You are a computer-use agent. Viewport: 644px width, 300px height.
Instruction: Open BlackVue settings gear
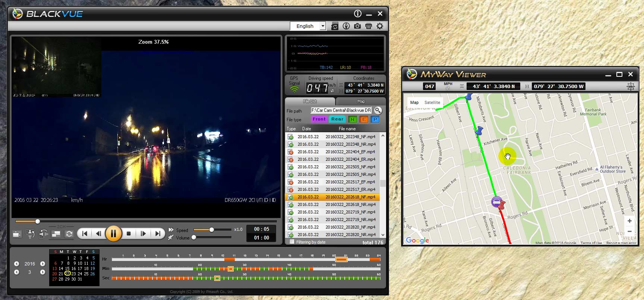[x=380, y=26]
